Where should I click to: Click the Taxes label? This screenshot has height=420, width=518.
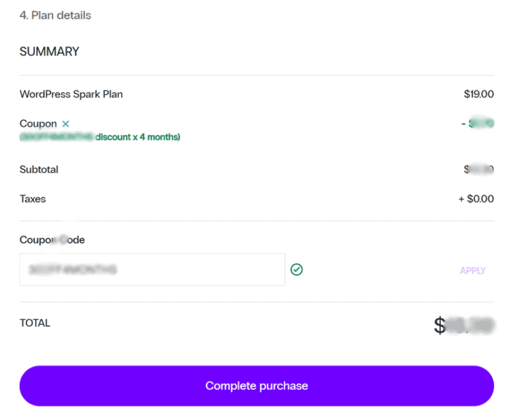pos(32,199)
